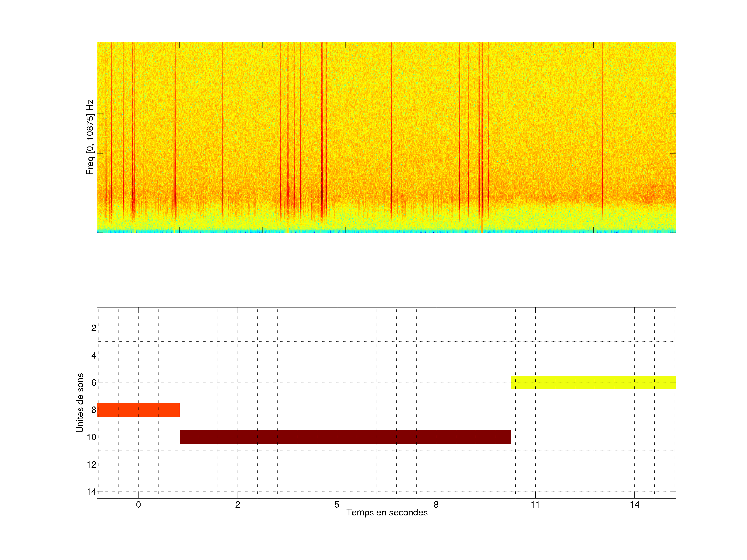Image resolution: width=747 pixels, height=560 pixels.
Task: Click x-axis tick label 5
Action: pos(337,505)
